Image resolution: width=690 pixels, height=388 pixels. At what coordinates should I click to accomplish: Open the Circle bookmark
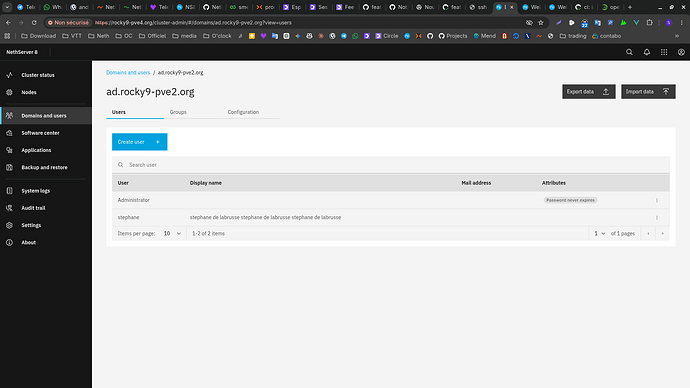387,36
